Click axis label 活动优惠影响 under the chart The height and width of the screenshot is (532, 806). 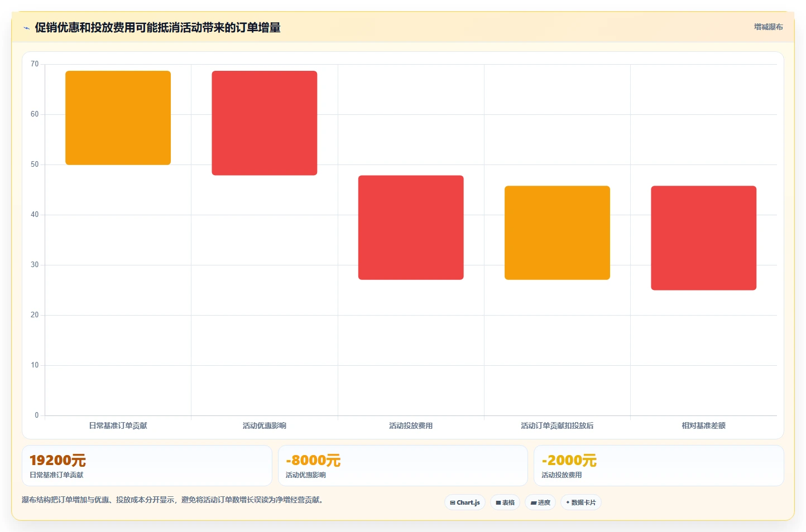pos(265,425)
